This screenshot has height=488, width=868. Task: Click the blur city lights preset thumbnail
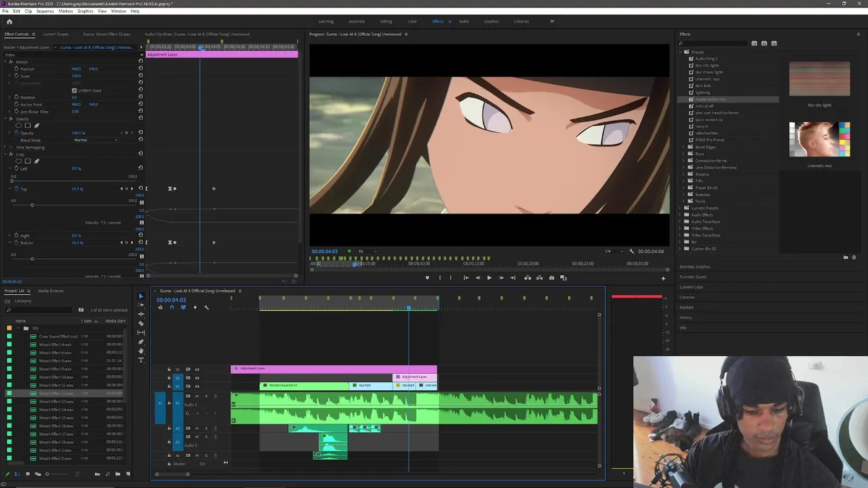(819, 80)
